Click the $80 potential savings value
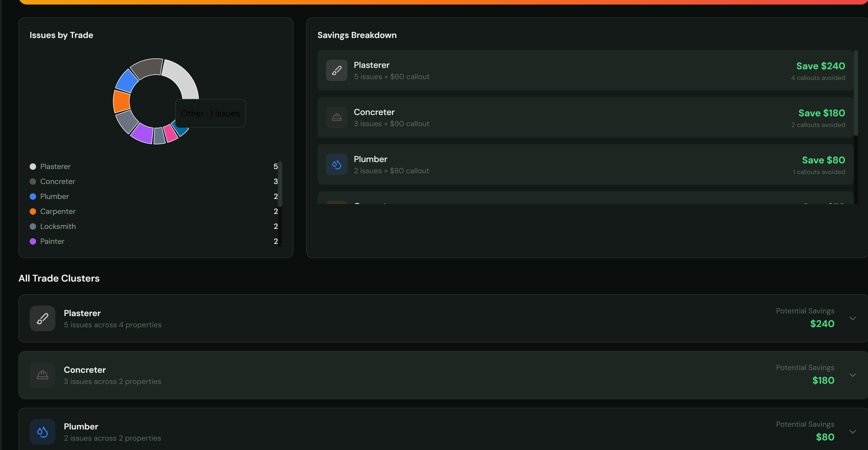868x450 pixels. click(x=825, y=437)
